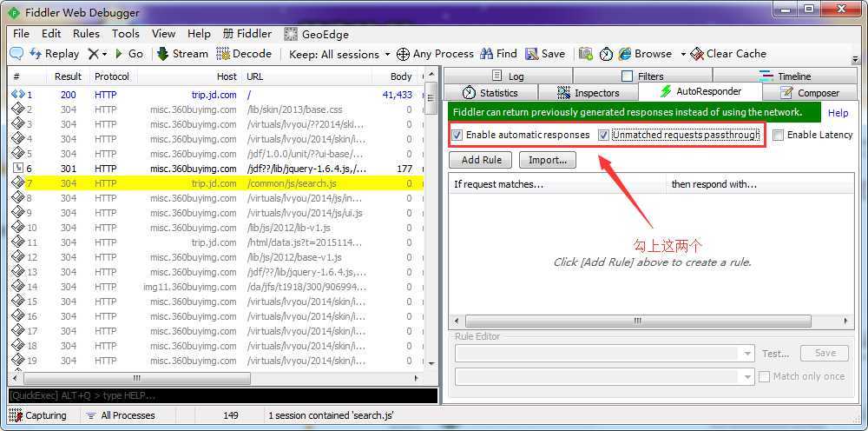Toggle the Match only once checkbox

tap(765, 377)
